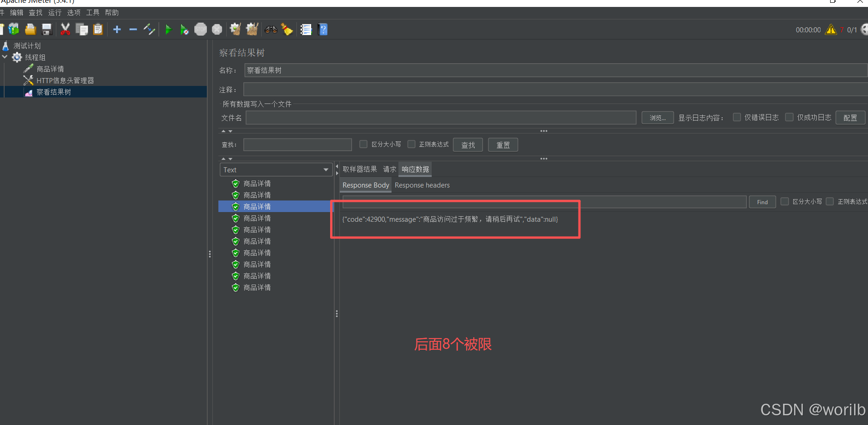This screenshot has height=425, width=868.
Task: Open the Templates toolbar icon
Action: pyautogui.click(x=14, y=30)
